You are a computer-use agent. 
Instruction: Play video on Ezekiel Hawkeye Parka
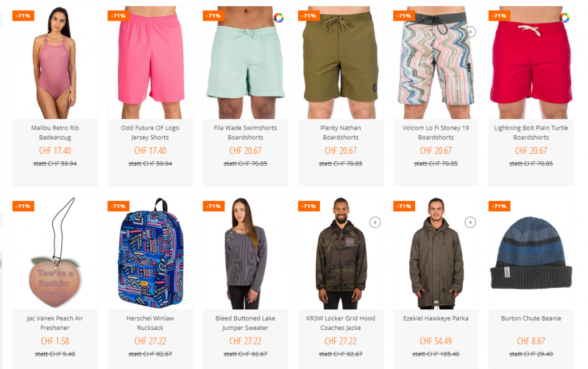[x=470, y=223]
